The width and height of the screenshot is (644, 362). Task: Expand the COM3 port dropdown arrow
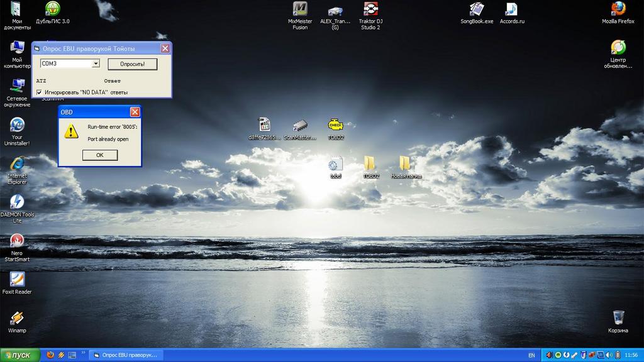(x=96, y=63)
